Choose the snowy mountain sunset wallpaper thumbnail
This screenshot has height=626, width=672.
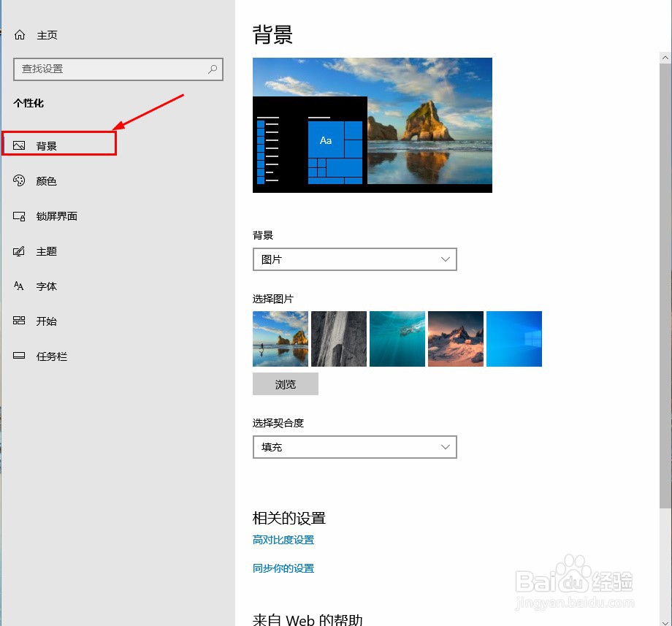[456, 339]
